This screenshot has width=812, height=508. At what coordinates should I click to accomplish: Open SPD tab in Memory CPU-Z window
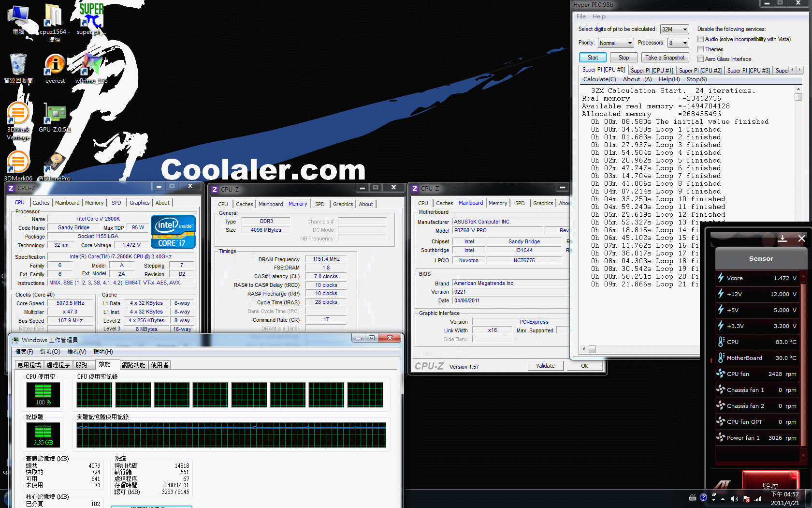(x=320, y=204)
